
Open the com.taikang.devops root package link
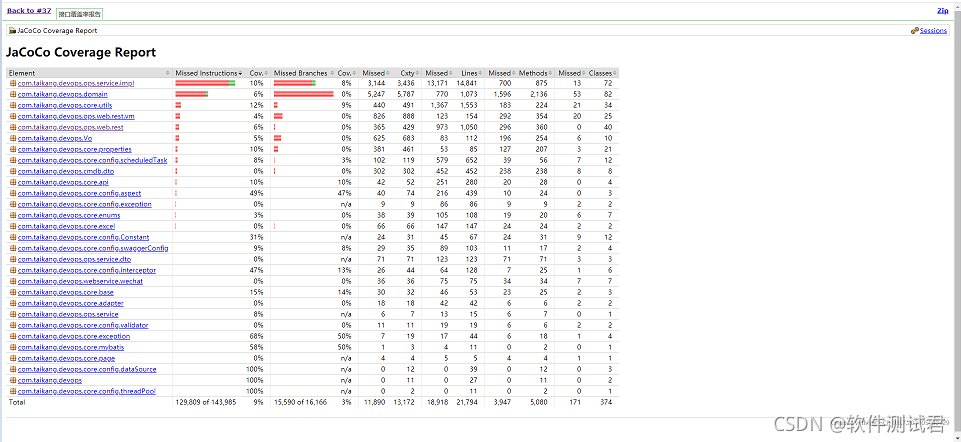pos(50,380)
